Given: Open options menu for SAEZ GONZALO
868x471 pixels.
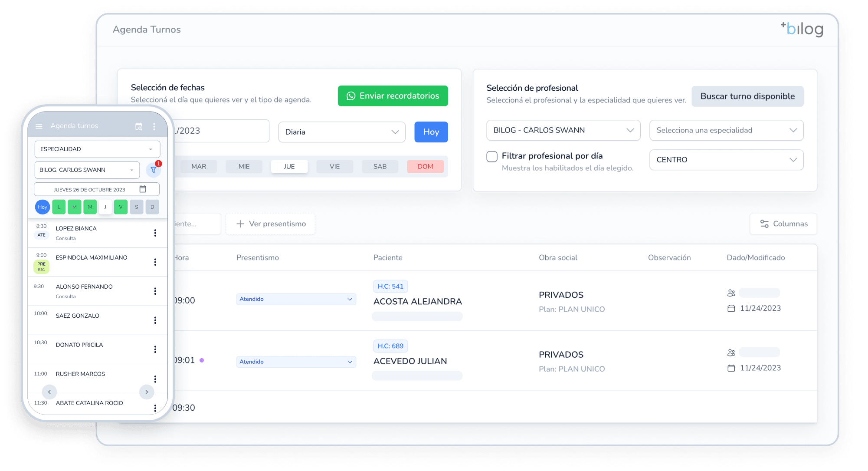Looking at the screenshot, I should [155, 320].
